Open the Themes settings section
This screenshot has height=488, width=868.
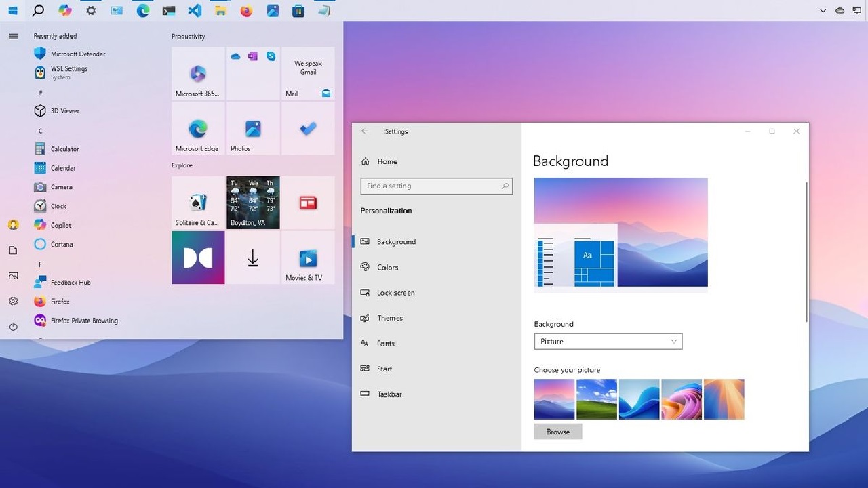click(x=389, y=318)
